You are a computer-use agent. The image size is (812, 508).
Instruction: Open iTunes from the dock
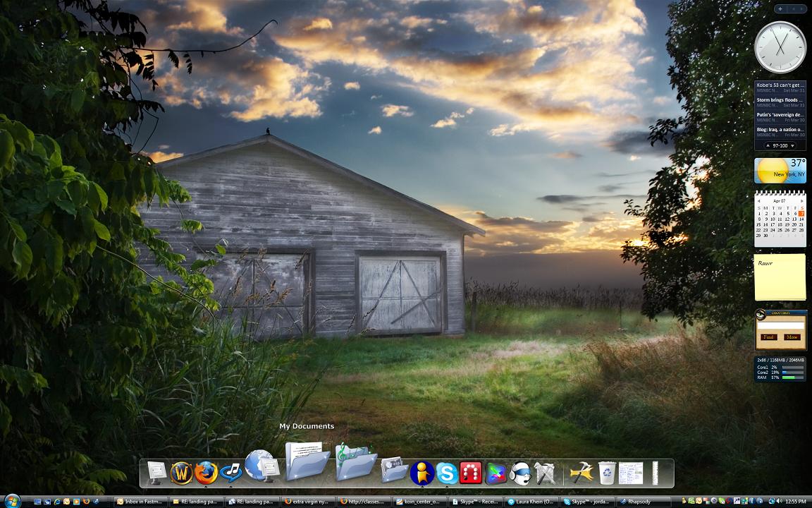(x=232, y=471)
